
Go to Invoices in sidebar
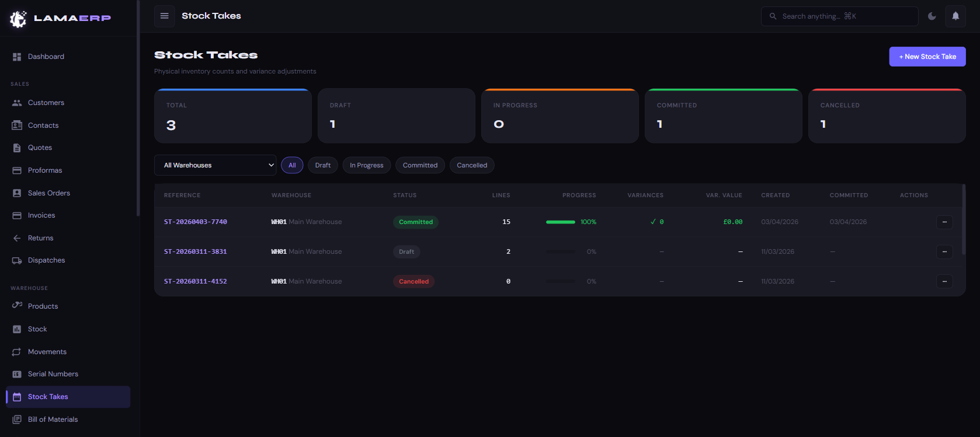click(x=41, y=215)
